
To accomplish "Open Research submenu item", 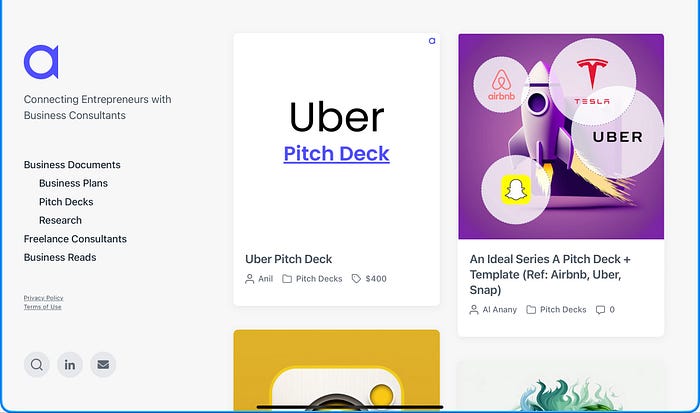I will [x=60, y=221].
